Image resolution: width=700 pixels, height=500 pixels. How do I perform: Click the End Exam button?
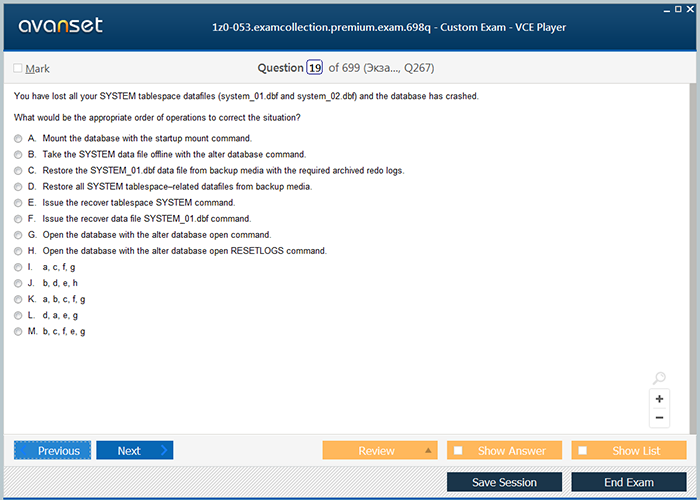[x=629, y=482]
